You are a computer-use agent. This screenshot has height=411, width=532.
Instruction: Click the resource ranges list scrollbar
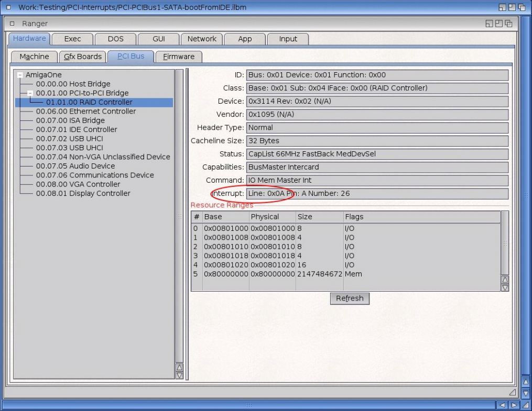(x=505, y=243)
